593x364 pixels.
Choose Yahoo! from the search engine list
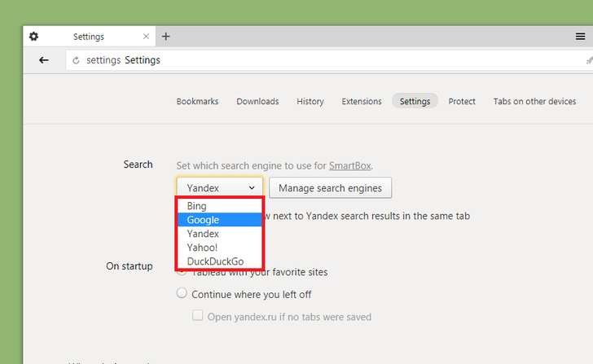click(220, 248)
